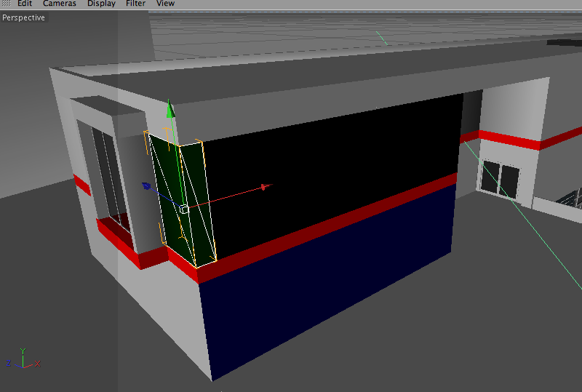Click the viewport grip icon beside Edit
Viewport: 582px width, 392px height.
[x=7, y=4]
